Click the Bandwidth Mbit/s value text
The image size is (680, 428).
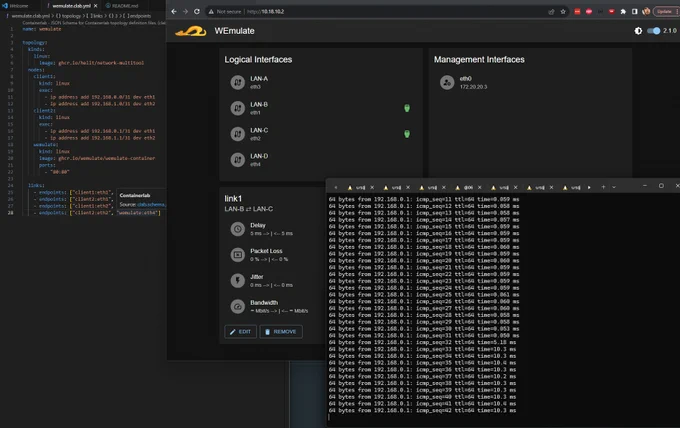point(279,311)
